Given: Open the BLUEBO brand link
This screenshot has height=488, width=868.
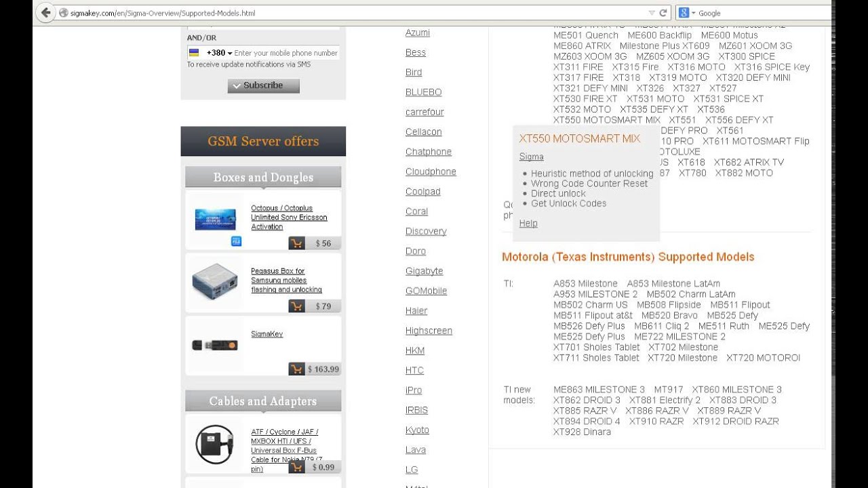Looking at the screenshot, I should (x=423, y=92).
